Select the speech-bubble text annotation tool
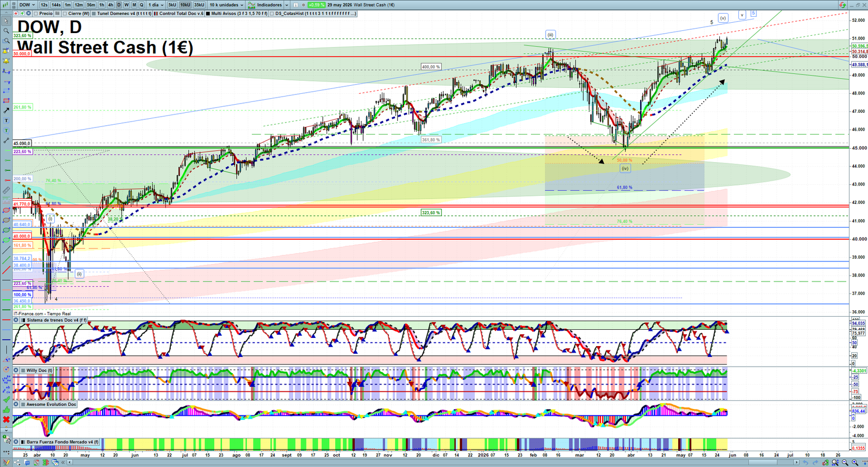 coord(7,130)
